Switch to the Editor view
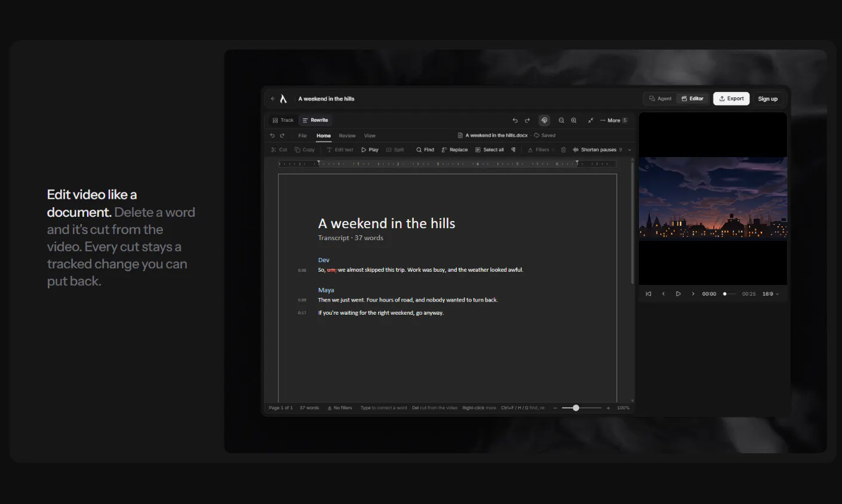 [x=693, y=99]
